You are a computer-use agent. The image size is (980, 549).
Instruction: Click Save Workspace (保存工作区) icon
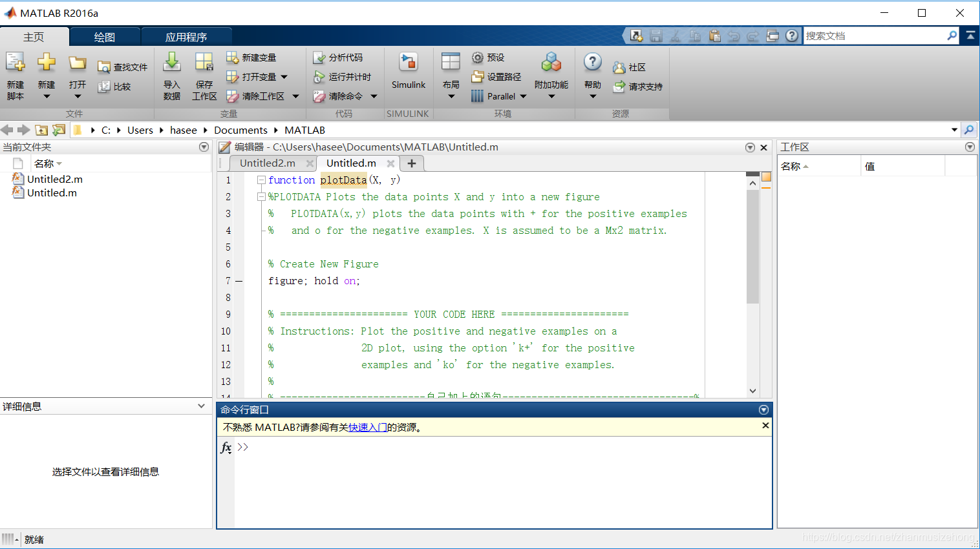(x=204, y=63)
